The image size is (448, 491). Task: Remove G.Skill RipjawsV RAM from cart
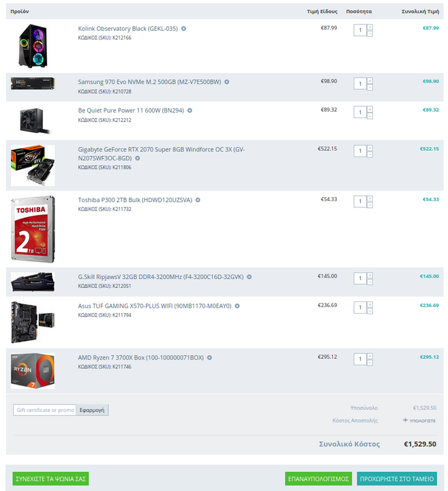249,277
